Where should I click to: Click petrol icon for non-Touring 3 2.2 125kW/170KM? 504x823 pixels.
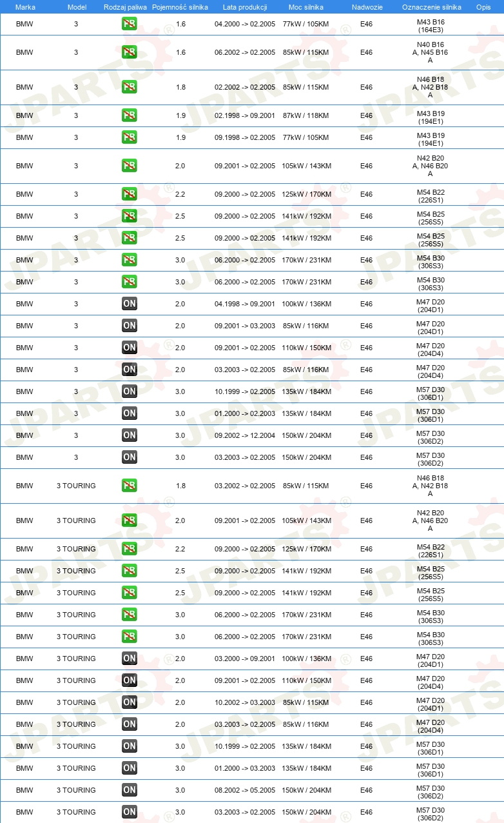pyautogui.click(x=130, y=194)
